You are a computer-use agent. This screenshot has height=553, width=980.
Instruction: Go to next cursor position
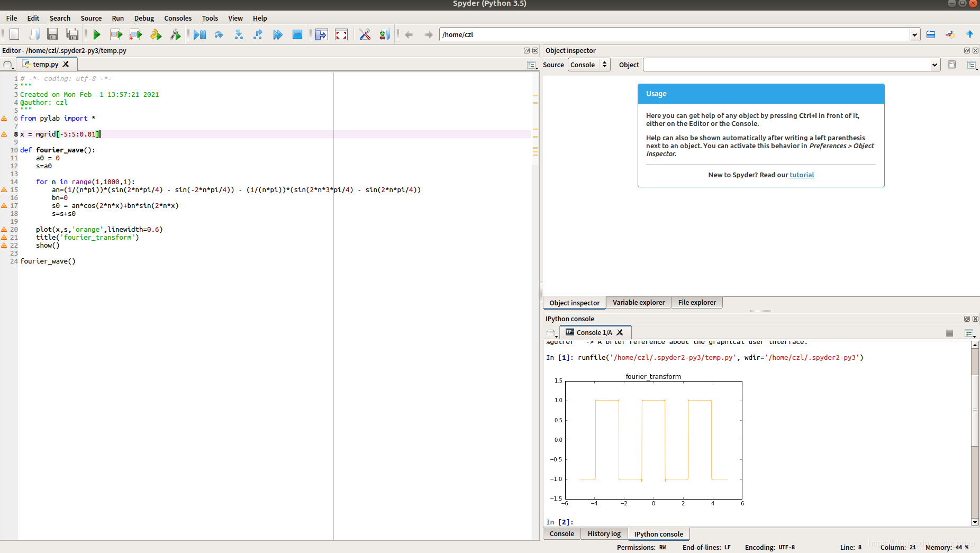[x=429, y=34]
